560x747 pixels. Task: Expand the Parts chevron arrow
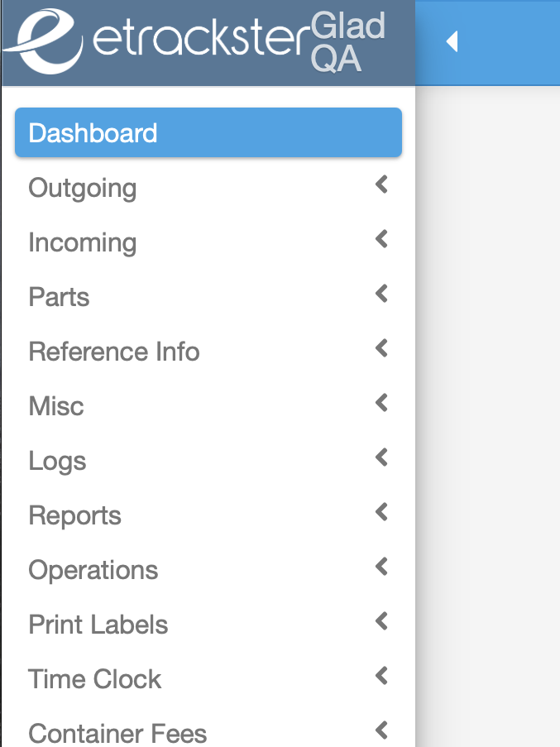[381, 294]
